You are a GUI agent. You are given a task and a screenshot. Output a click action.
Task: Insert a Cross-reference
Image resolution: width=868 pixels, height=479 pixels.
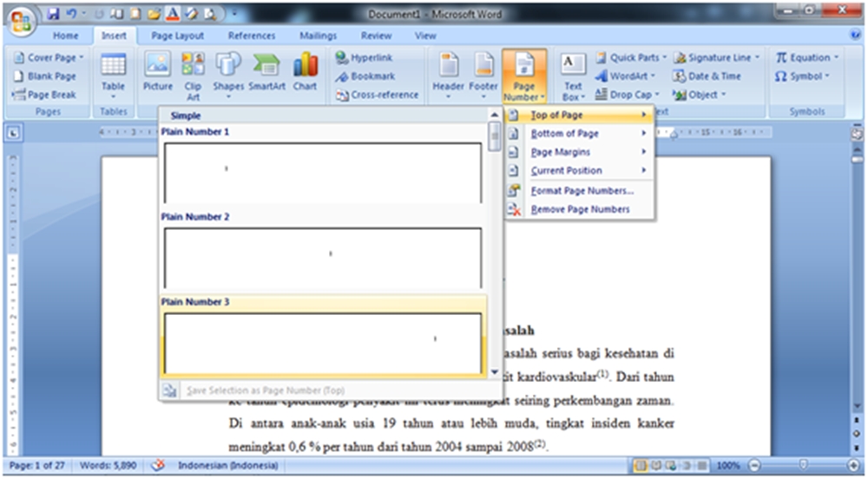click(377, 95)
